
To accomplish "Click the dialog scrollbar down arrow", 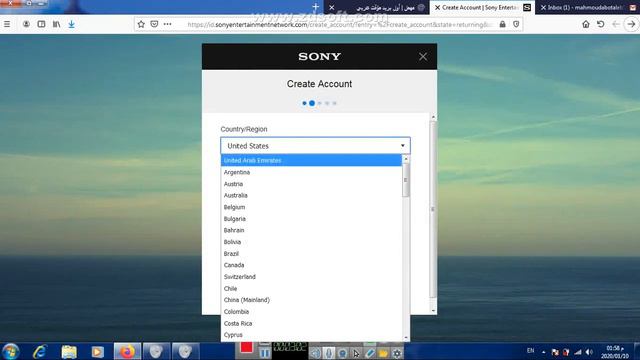I will coord(433,311).
